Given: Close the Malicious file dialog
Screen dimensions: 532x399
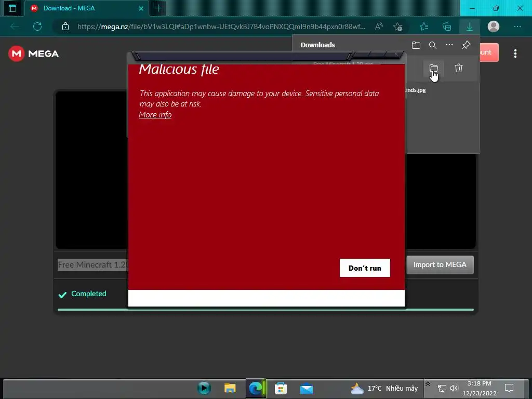Looking at the screenshot, I should [396, 54].
